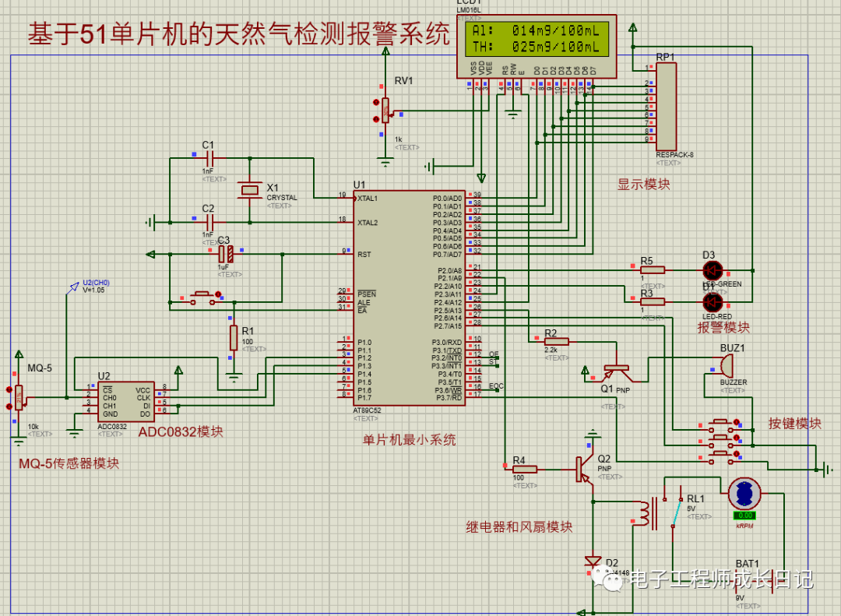
Task: Select the LCD1 LM016L display component
Action: [x=537, y=47]
